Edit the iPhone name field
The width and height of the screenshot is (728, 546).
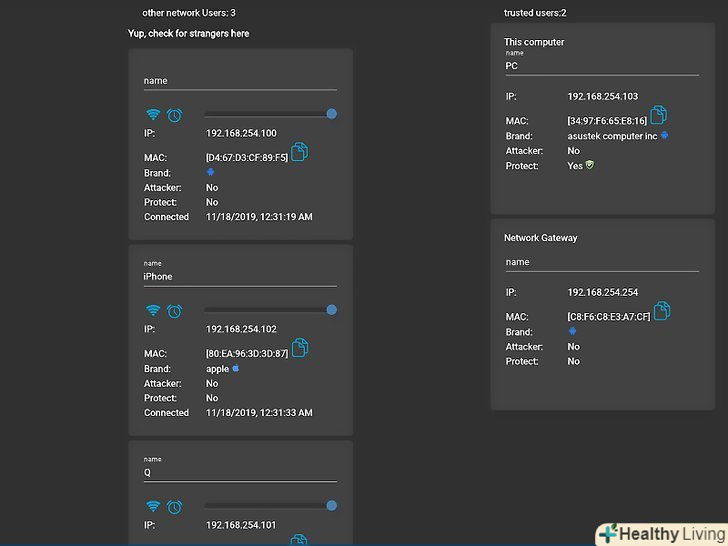pyautogui.click(x=240, y=277)
